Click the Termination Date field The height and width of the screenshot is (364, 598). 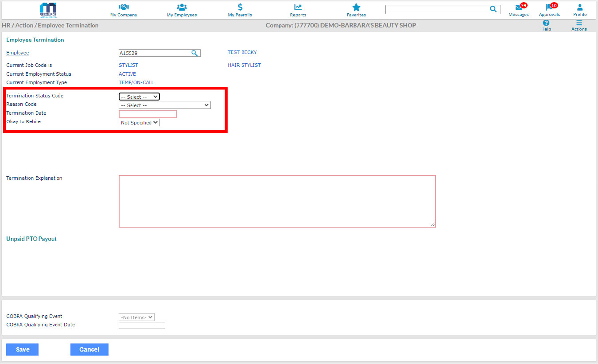148,114
